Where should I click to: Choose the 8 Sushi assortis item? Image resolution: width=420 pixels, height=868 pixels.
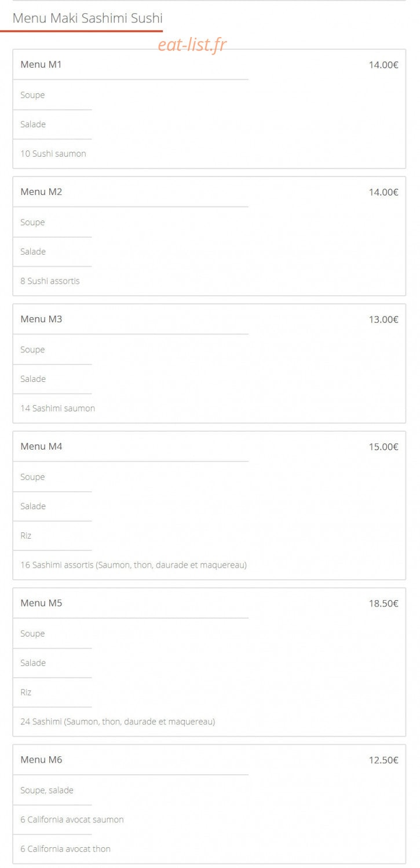(x=50, y=281)
